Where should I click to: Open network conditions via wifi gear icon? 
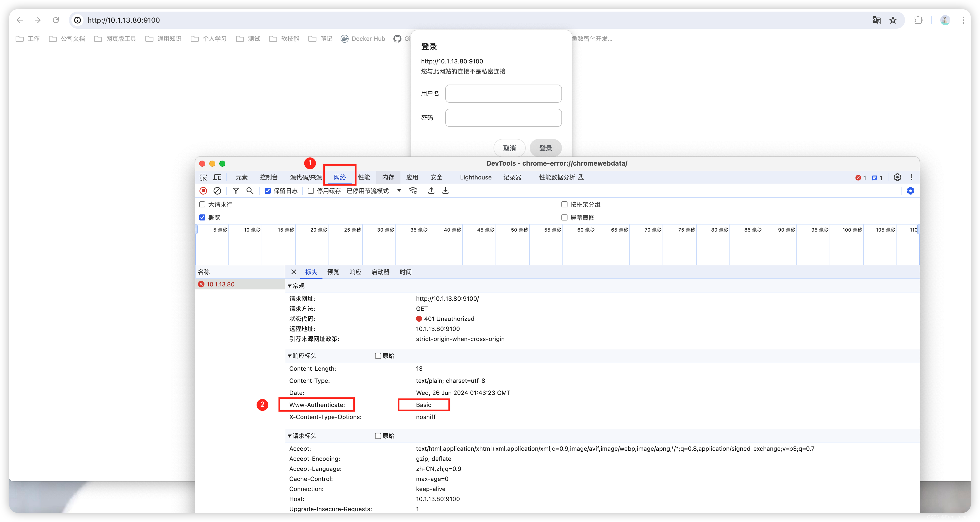coord(413,191)
